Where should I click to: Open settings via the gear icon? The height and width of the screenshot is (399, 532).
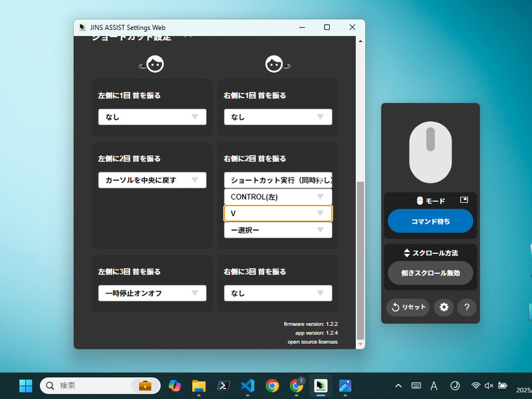click(x=444, y=307)
